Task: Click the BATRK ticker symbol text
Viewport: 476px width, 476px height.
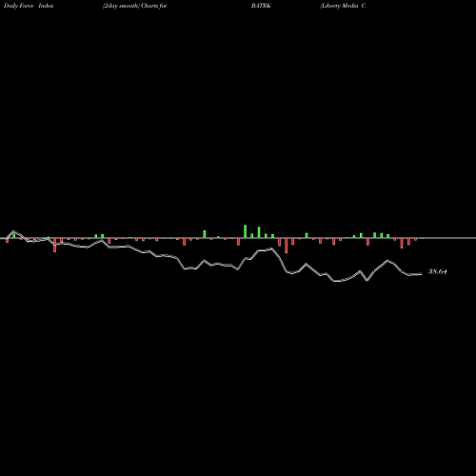Action: pyautogui.click(x=261, y=6)
